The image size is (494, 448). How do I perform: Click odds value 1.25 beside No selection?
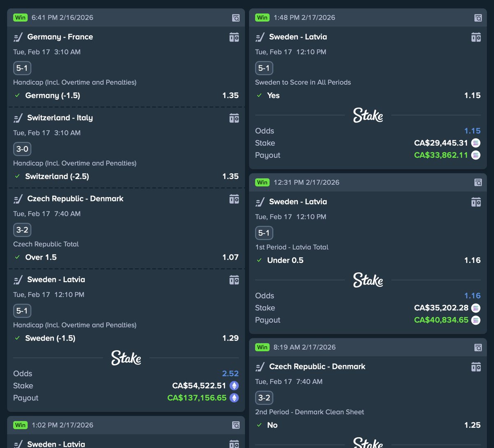pos(473,425)
